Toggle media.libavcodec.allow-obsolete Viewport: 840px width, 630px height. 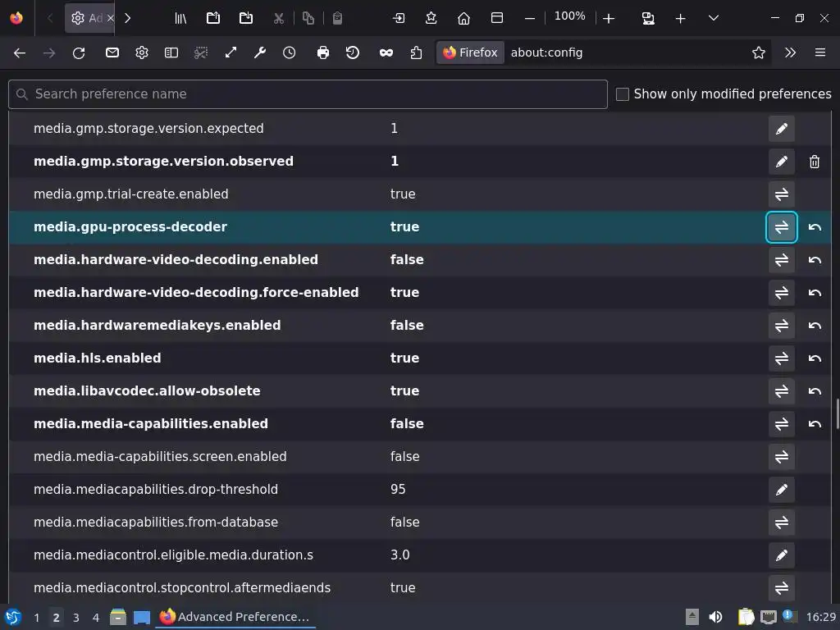pyautogui.click(x=782, y=391)
